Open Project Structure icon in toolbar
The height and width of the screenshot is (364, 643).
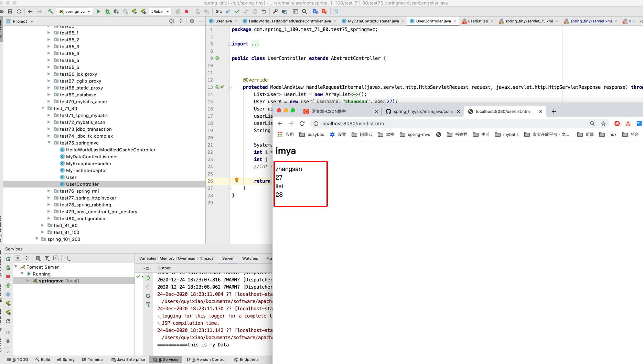[284, 11]
